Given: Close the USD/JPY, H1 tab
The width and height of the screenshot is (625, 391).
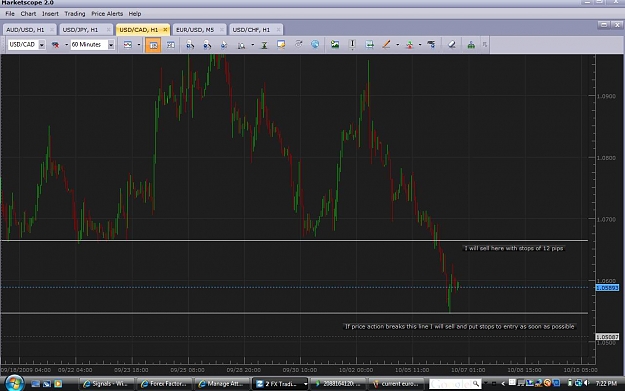Looking at the screenshot, I should tap(108, 30).
